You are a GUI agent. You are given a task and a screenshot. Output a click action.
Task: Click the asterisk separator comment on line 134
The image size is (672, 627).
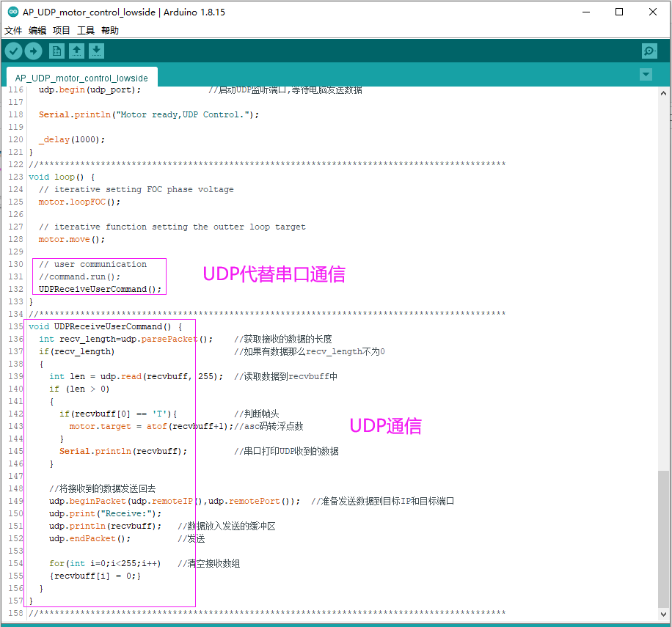coord(268,314)
